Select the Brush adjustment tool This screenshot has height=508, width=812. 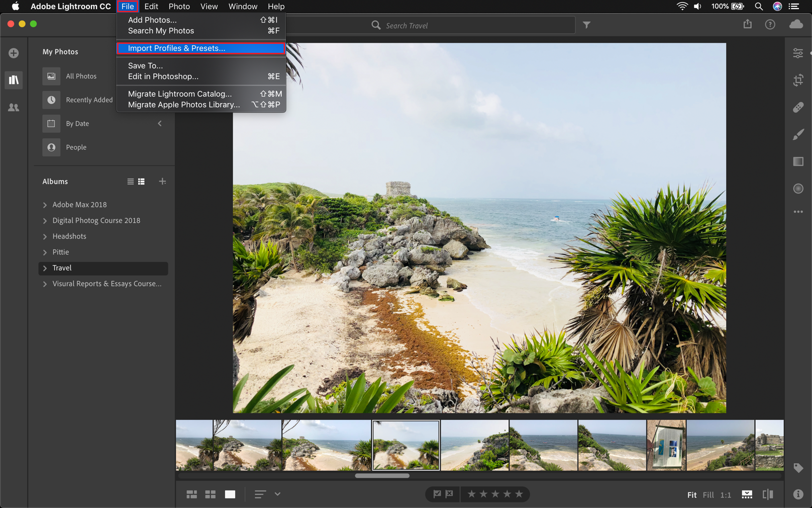(798, 135)
